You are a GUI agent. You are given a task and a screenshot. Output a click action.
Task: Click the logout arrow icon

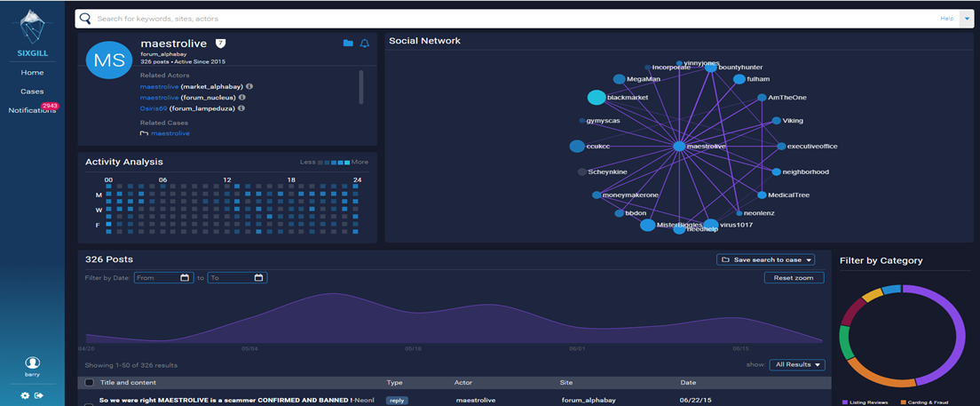[39, 395]
